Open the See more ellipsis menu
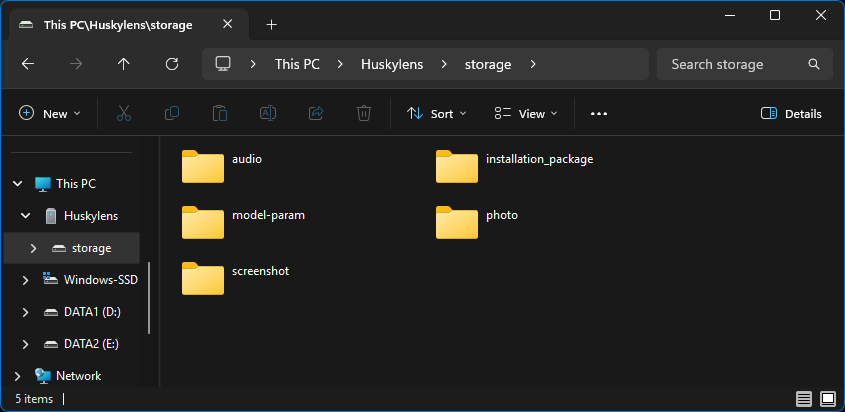Viewport: 845px width, 412px height. (599, 114)
